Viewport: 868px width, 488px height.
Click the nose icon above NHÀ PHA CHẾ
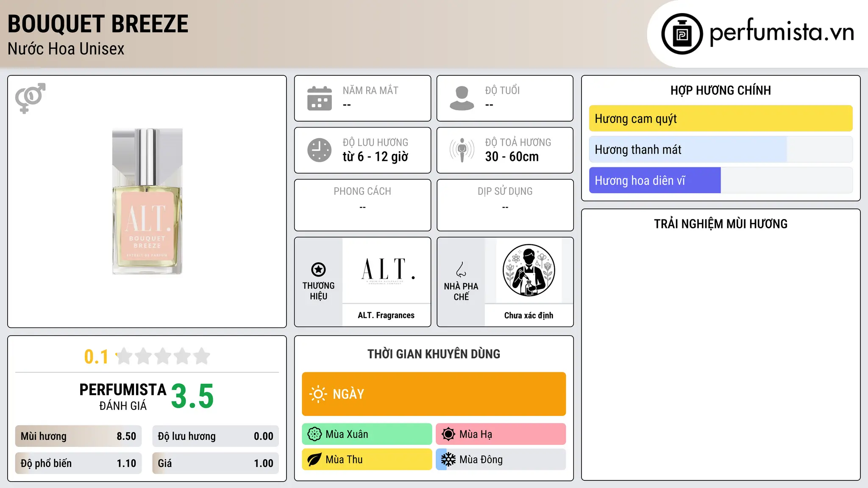pyautogui.click(x=461, y=269)
